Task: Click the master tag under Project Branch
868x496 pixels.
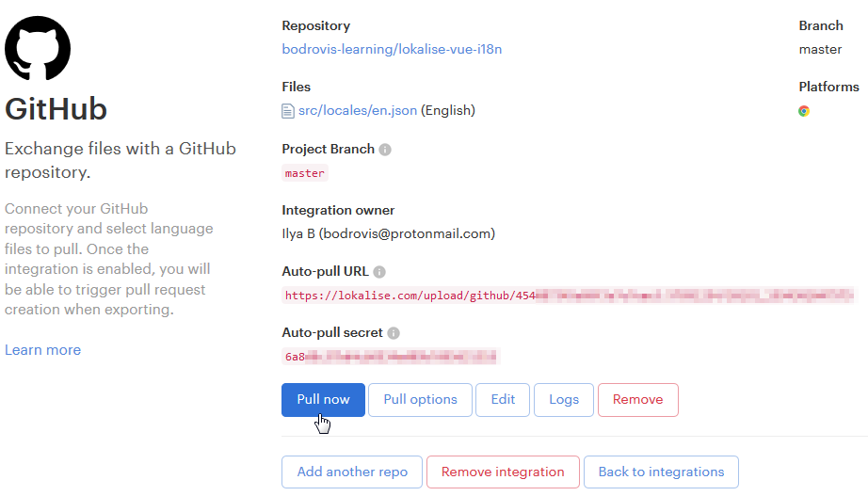Action: pyautogui.click(x=305, y=173)
